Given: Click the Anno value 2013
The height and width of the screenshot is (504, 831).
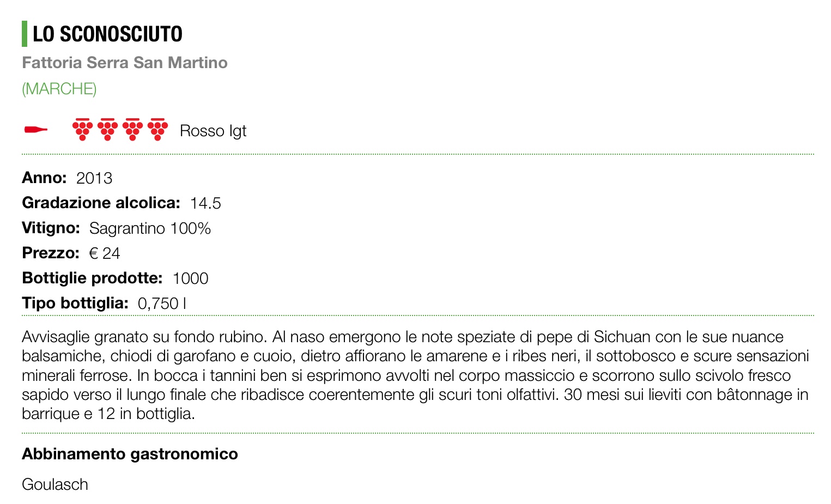Looking at the screenshot, I should point(94,178).
